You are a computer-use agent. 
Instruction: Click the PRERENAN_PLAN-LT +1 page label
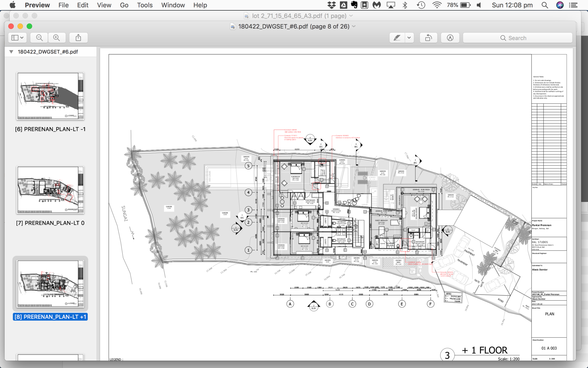pos(50,317)
